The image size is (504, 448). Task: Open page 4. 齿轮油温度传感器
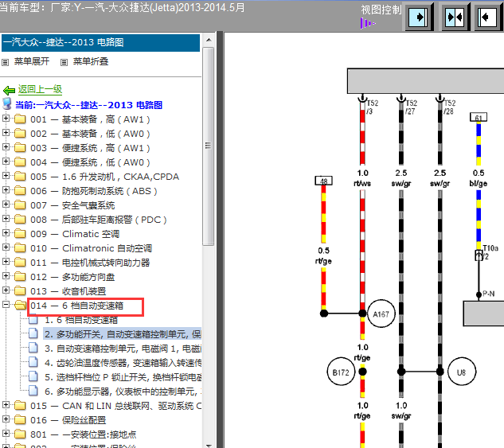point(123,363)
